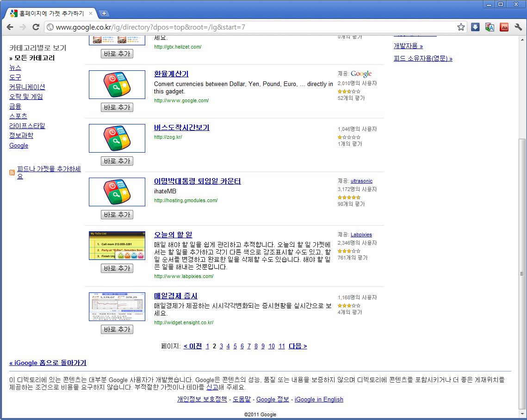Go to the previous page with < 이전

pyautogui.click(x=193, y=346)
